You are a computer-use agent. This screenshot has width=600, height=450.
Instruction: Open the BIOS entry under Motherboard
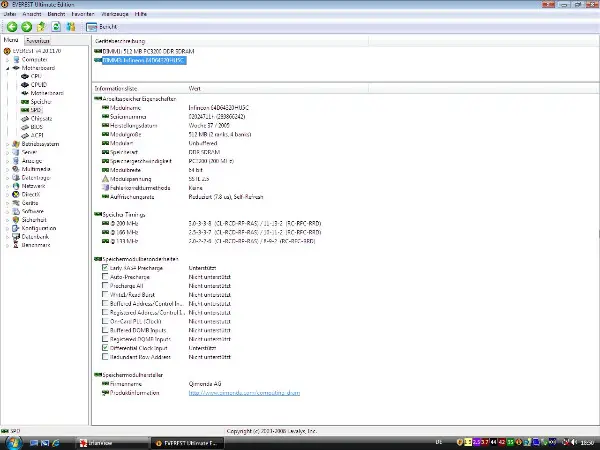click(x=36, y=127)
